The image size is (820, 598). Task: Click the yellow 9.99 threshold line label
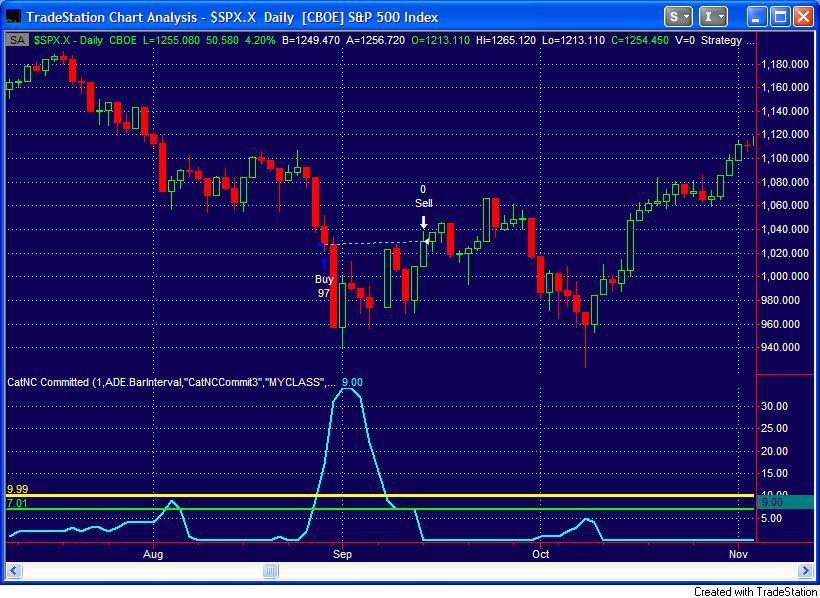pyautogui.click(x=17, y=490)
